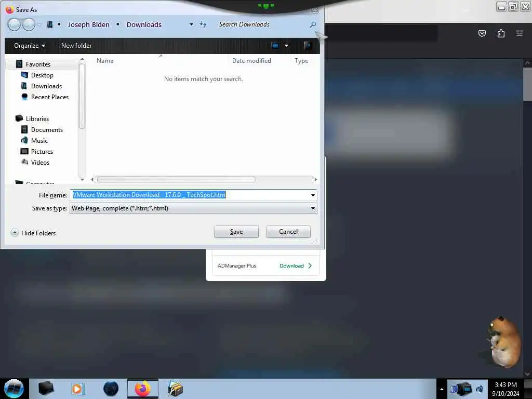
Task: Click the ADManager Plus text on the webpage
Action: (237, 265)
